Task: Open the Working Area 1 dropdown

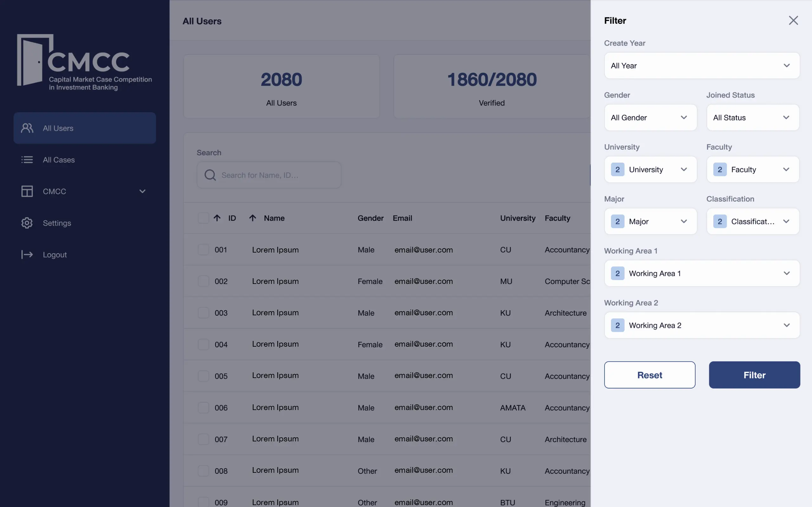Action: (x=702, y=273)
